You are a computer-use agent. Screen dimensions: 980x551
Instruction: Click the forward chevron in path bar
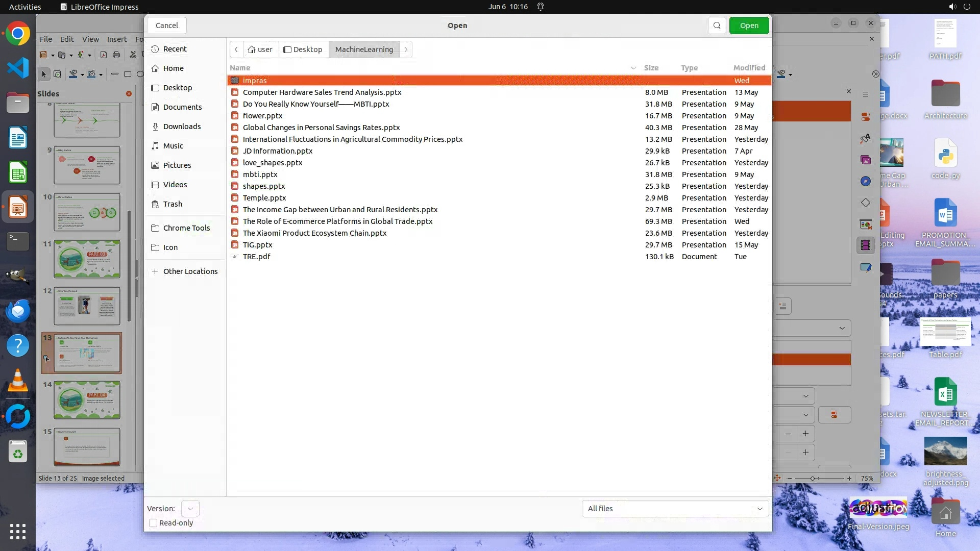pos(406,49)
